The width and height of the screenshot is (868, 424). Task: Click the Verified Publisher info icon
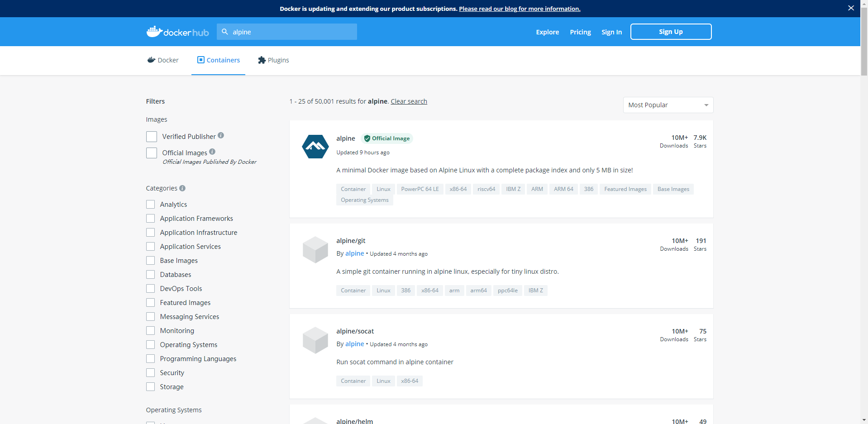pyautogui.click(x=221, y=135)
